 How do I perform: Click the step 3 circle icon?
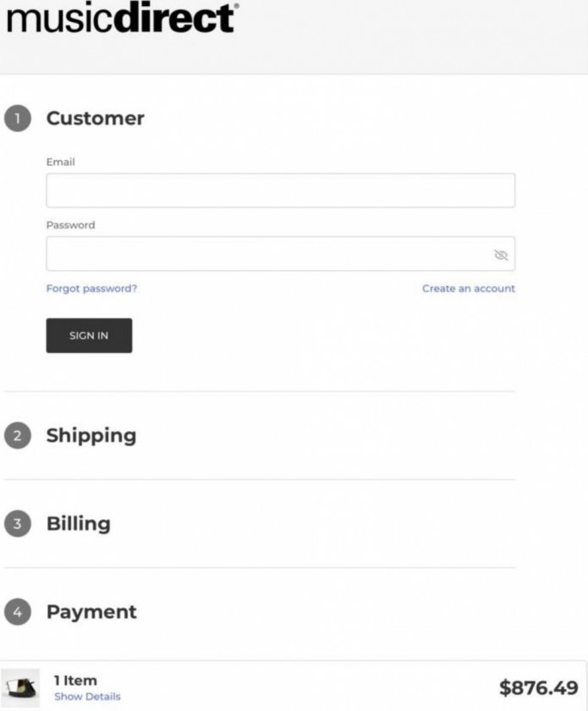[18, 523]
